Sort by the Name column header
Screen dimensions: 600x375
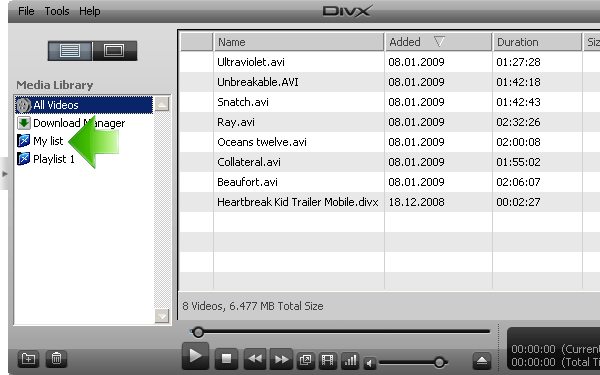299,42
